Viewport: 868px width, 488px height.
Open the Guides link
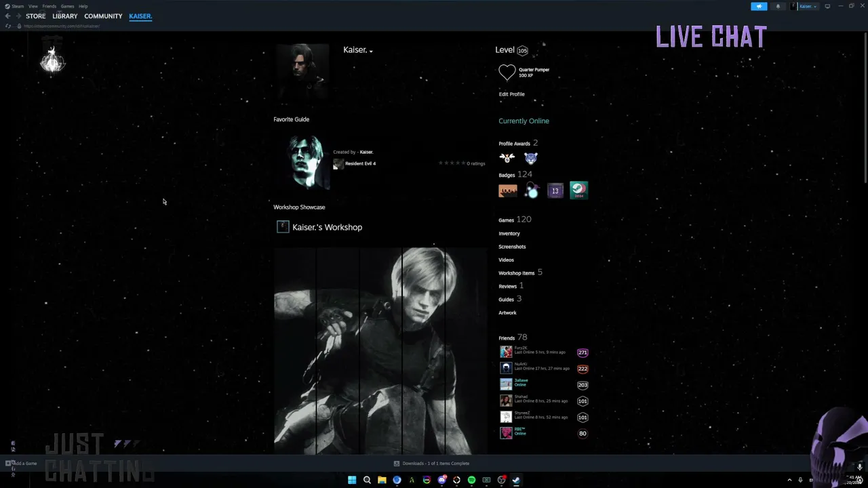510,299
